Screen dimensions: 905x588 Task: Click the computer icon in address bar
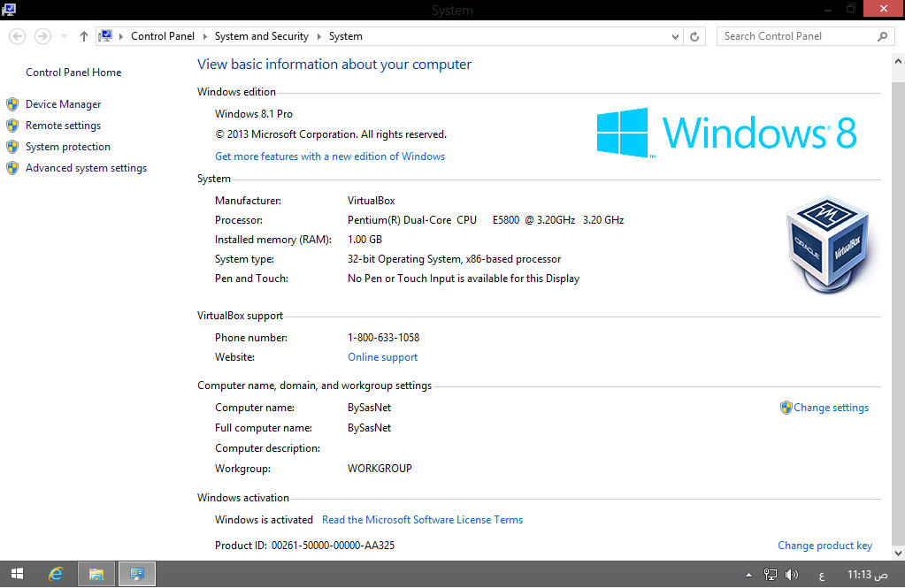105,36
